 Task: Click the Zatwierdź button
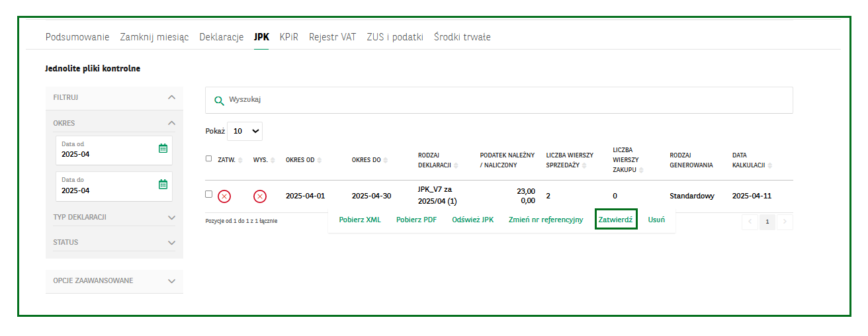616,220
